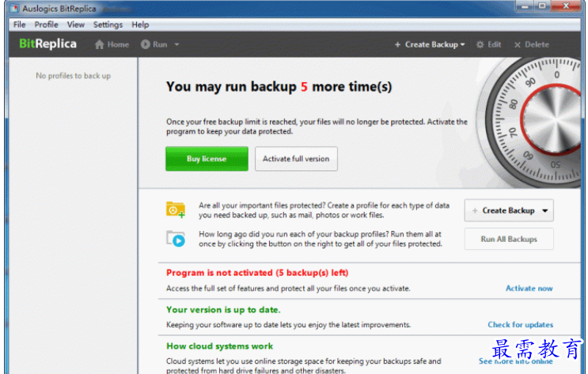Viewport: 588px width, 374px height.
Task: Expand the Run dropdown arrow
Action: (176, 44)
